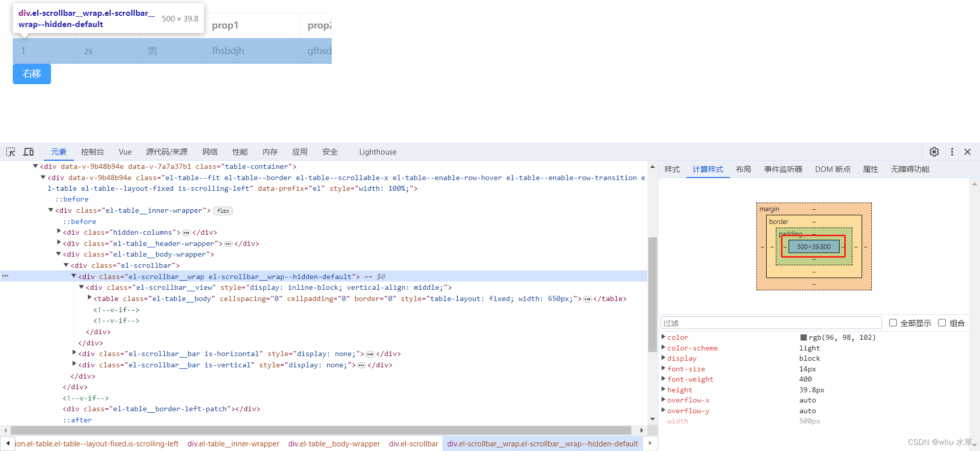This screenshot has width=980, height=451.
Task: Close the DevTools panel
Action: pos(967,152)
